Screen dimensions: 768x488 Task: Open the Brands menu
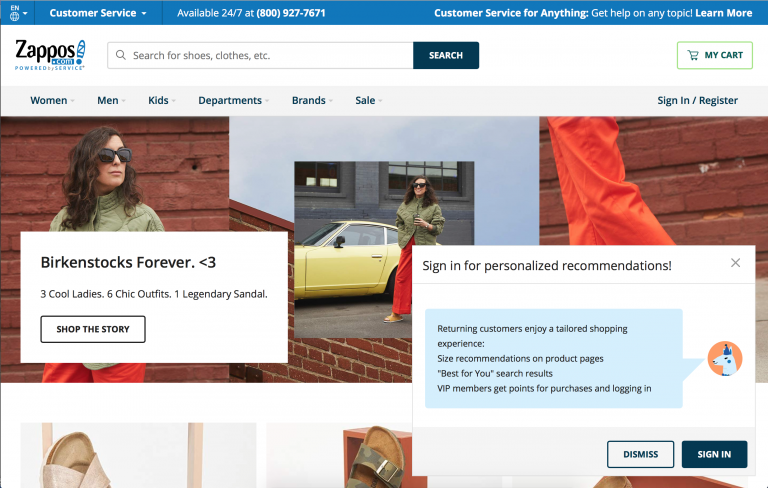click(312, 100)
